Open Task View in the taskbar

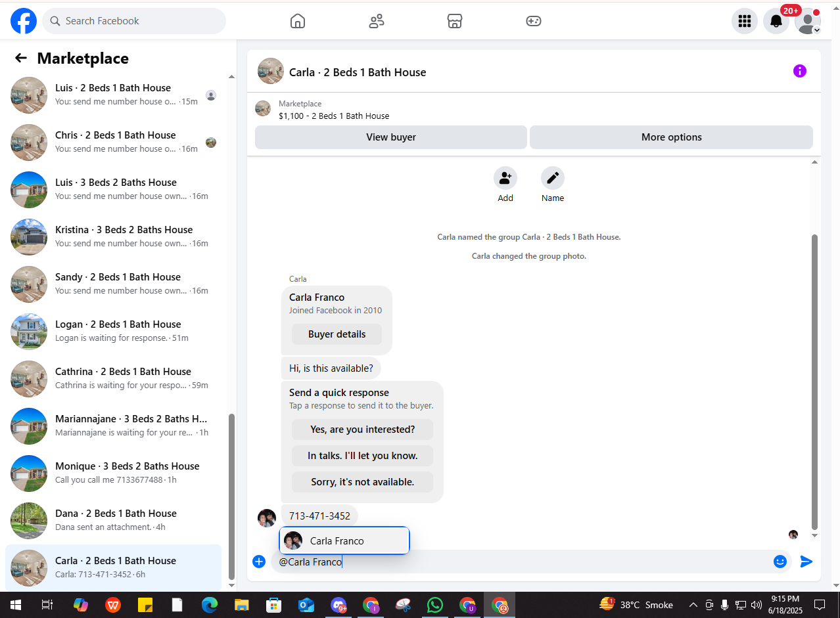pos(47,605)
